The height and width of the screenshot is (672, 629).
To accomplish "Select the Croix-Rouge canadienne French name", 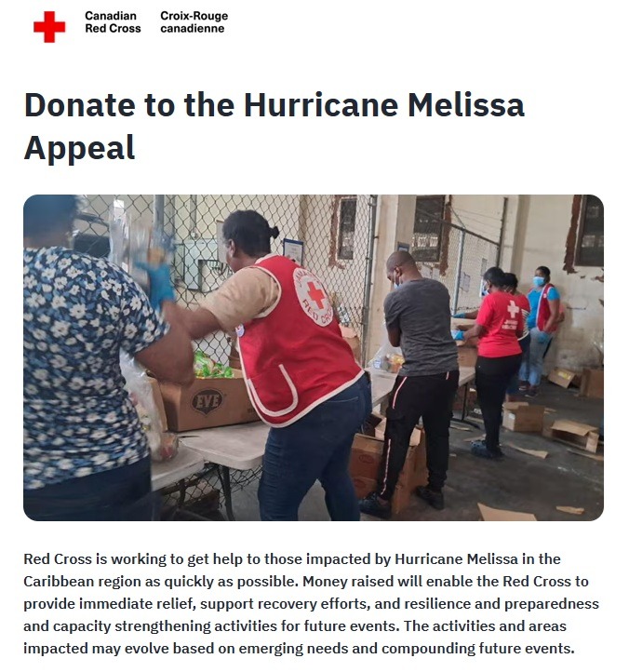I will pyautogui.click(x=194, y=22).
